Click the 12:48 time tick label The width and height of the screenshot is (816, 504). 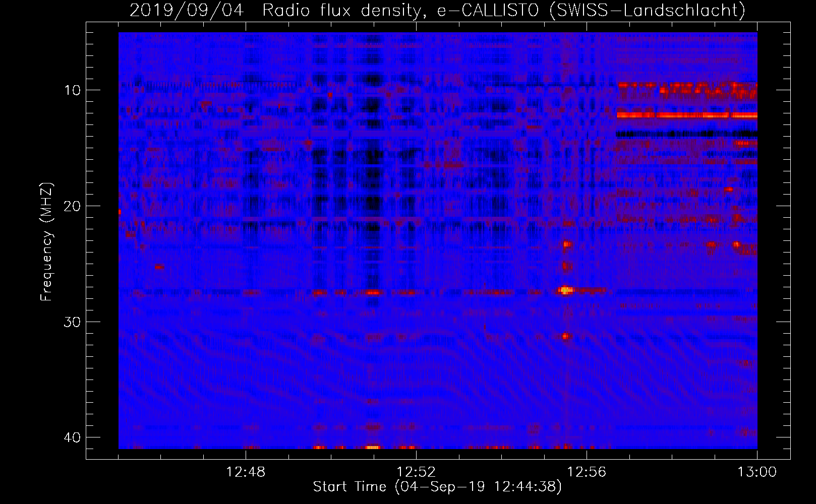click(246, 472)
